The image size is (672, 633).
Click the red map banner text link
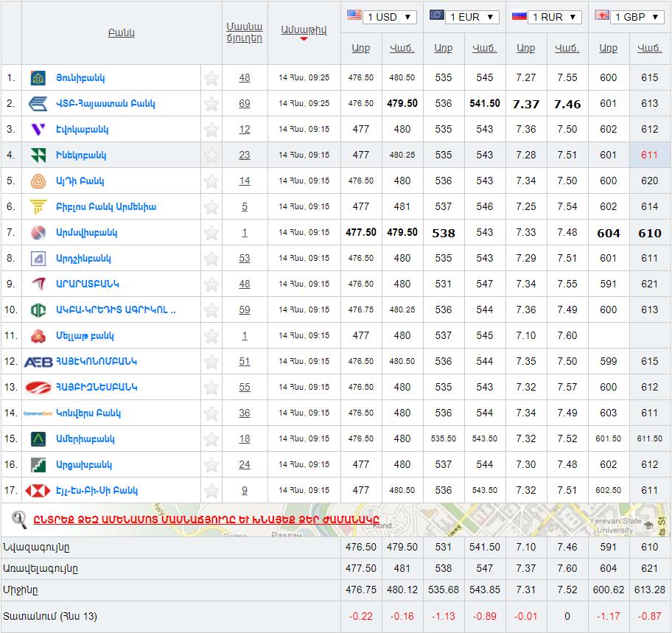pyautogui.click(x=206, y=520)
